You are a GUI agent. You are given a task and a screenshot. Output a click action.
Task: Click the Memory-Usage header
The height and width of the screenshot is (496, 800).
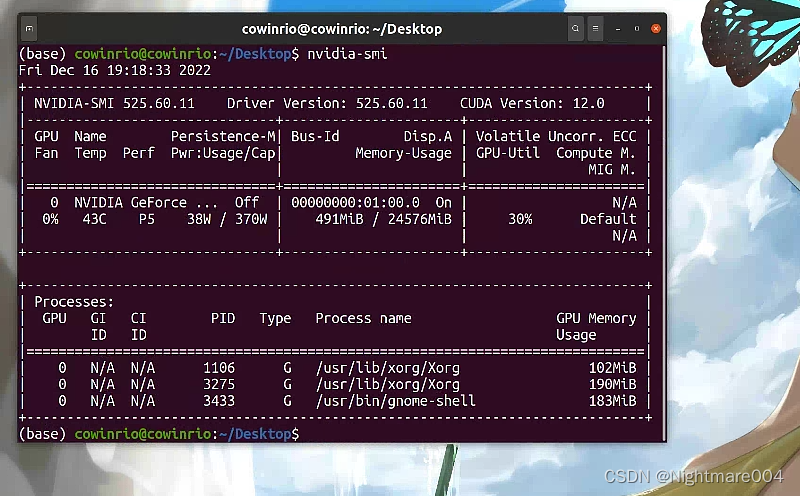[404, 153]
